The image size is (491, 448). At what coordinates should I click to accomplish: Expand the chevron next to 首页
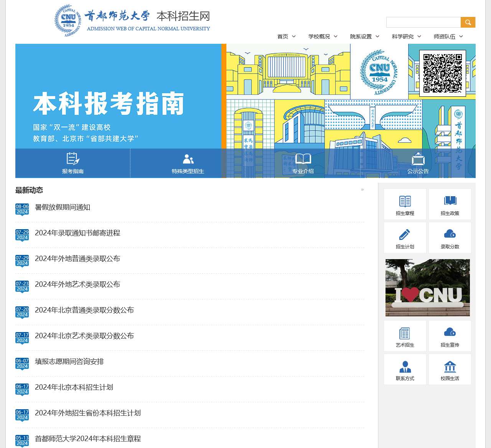294,36
